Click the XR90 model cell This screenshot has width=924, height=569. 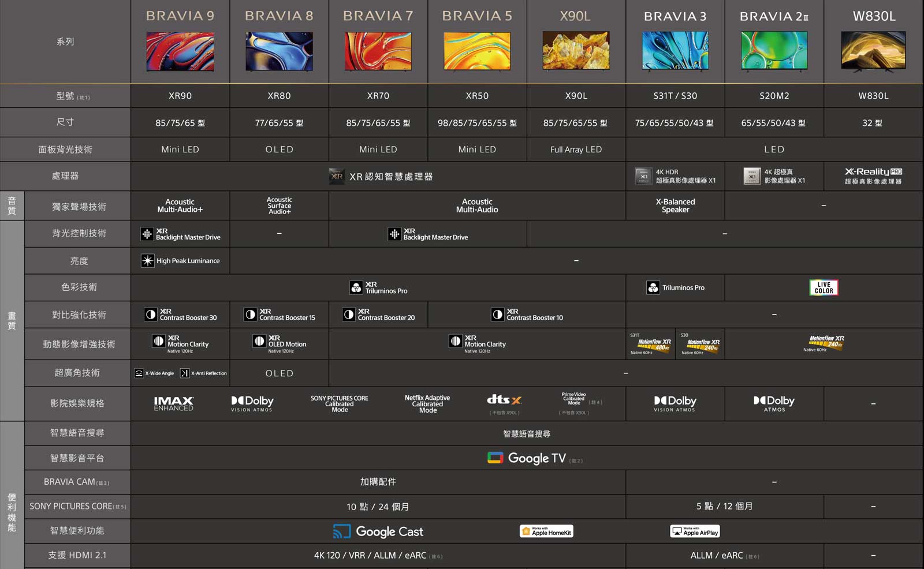[x=180, y=96]
